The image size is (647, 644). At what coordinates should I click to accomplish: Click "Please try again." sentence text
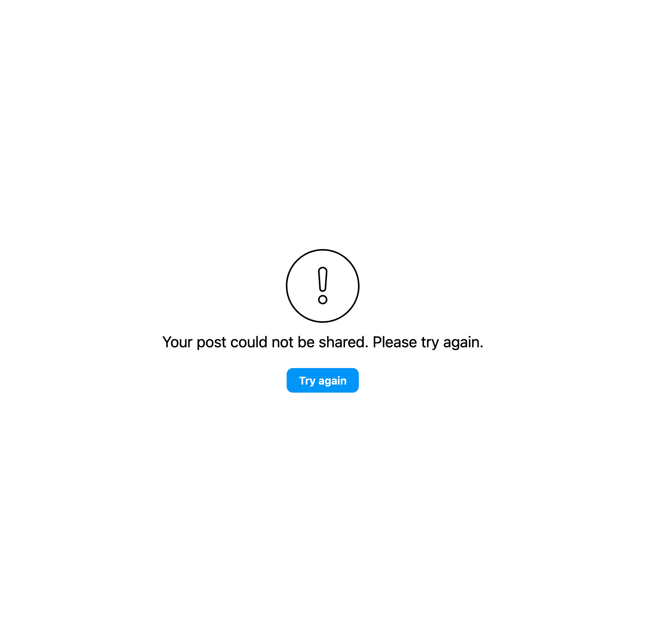[428, 342]
